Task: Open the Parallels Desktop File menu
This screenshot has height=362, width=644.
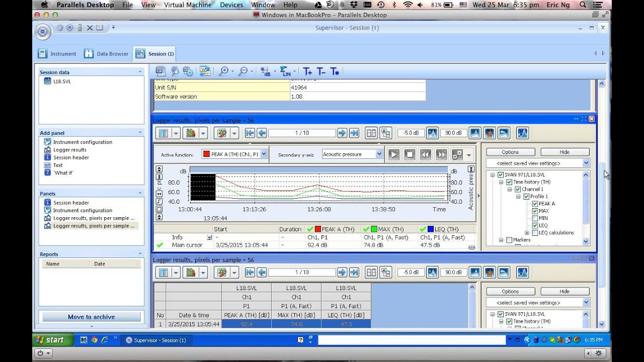Action: pos(127,5)
